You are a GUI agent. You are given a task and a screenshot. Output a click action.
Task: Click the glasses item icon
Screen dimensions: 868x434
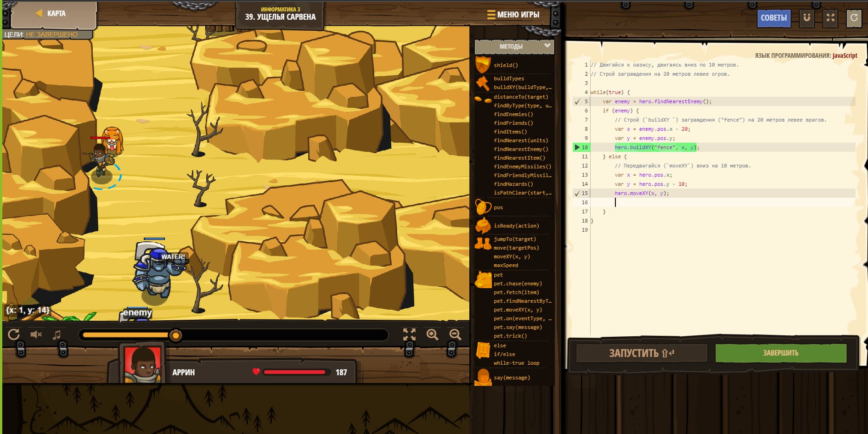[483, 99]
